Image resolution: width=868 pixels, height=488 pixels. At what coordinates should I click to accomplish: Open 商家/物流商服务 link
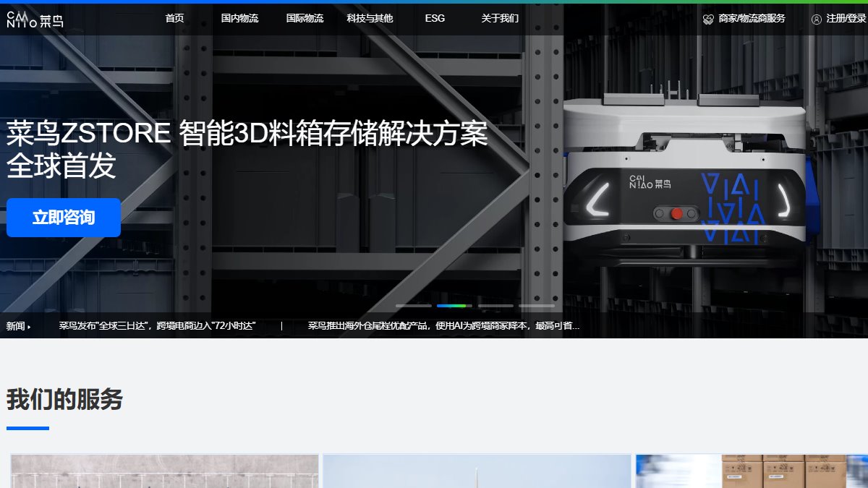pos(752,19)
